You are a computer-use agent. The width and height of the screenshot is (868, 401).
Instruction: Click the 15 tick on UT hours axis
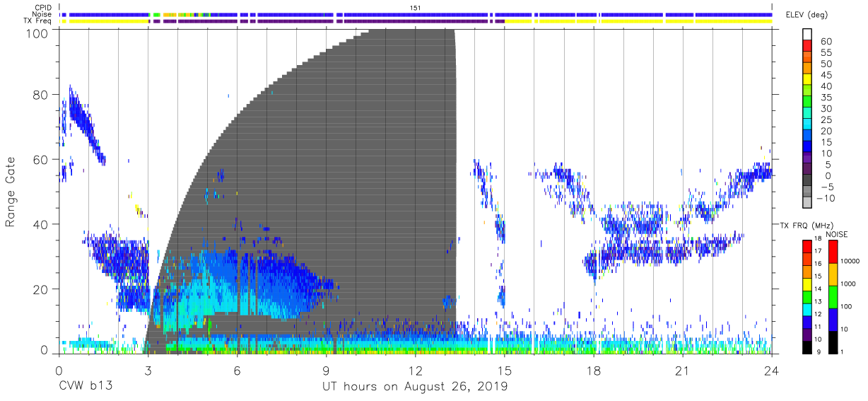pos(505,370)
